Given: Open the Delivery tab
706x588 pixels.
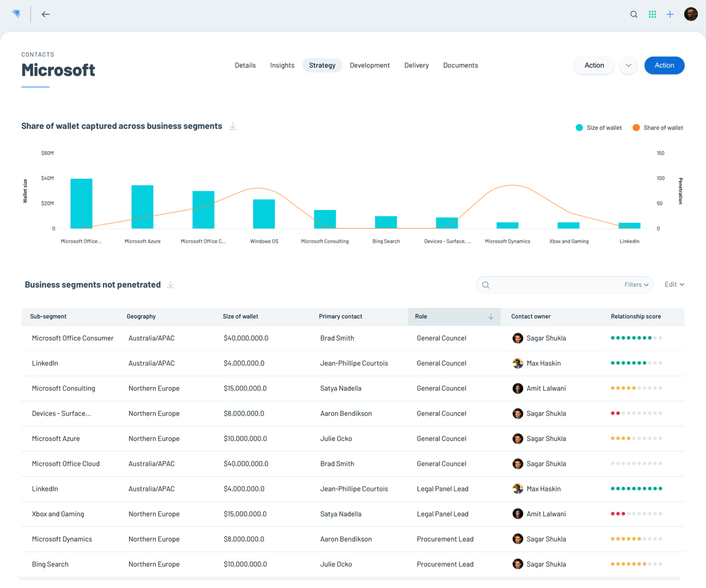Looking at the screenshot, I should pyautogui.click(x=417, y=65).
